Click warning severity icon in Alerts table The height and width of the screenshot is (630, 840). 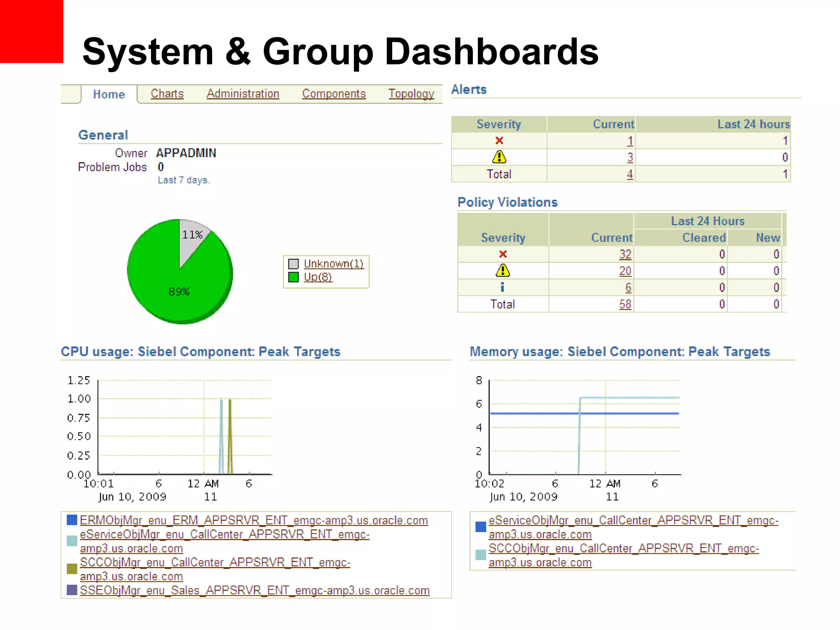(499, 157)
